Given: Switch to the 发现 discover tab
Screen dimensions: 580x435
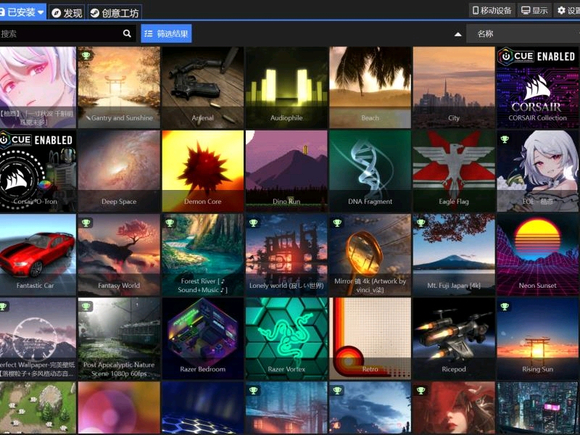Looking at the screenshot, I should [67, 13].
